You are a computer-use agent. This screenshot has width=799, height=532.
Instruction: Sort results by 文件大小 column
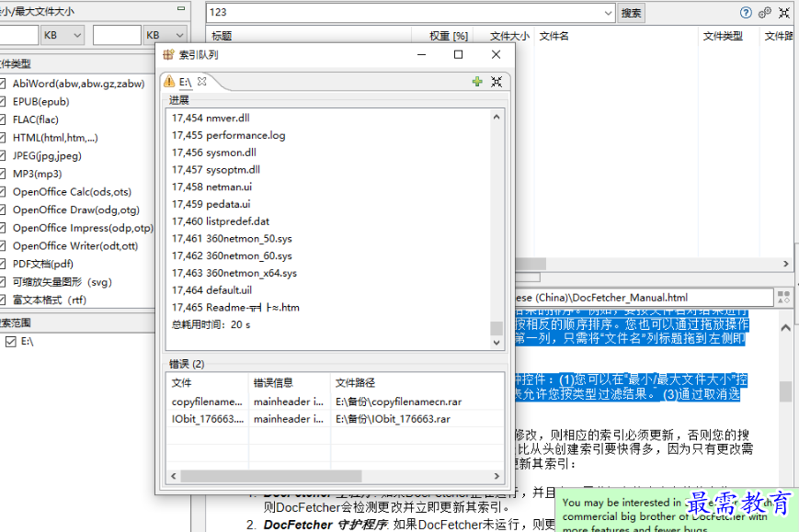(x=505, y=36)
